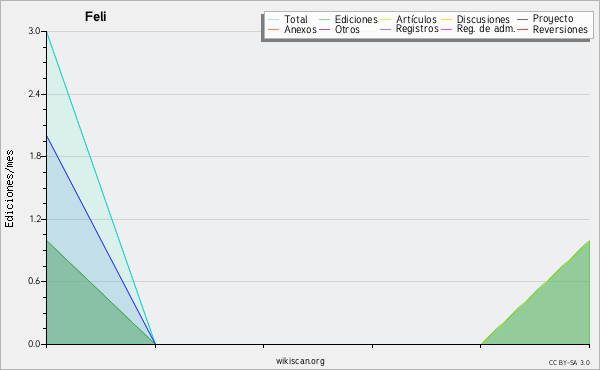Image resolution: width=600 pixels, height=370 pixels.
Task: Select the Proyecto legend label
Action: point(553,19)
